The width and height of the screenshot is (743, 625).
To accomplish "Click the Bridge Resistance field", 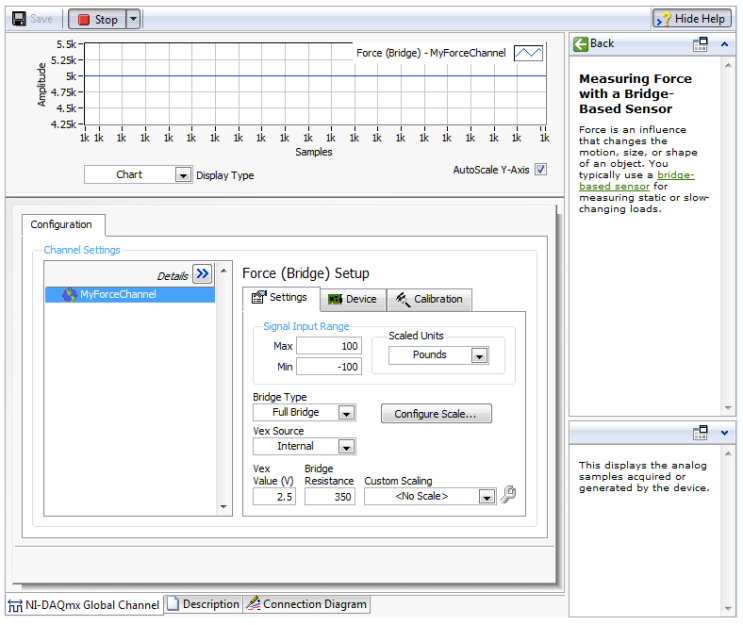I will (330, 497).
